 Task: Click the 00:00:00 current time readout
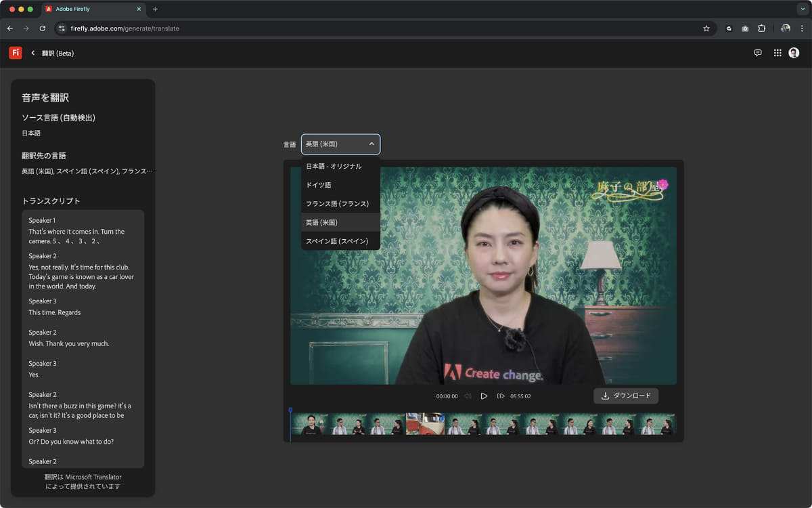[447, 396]
